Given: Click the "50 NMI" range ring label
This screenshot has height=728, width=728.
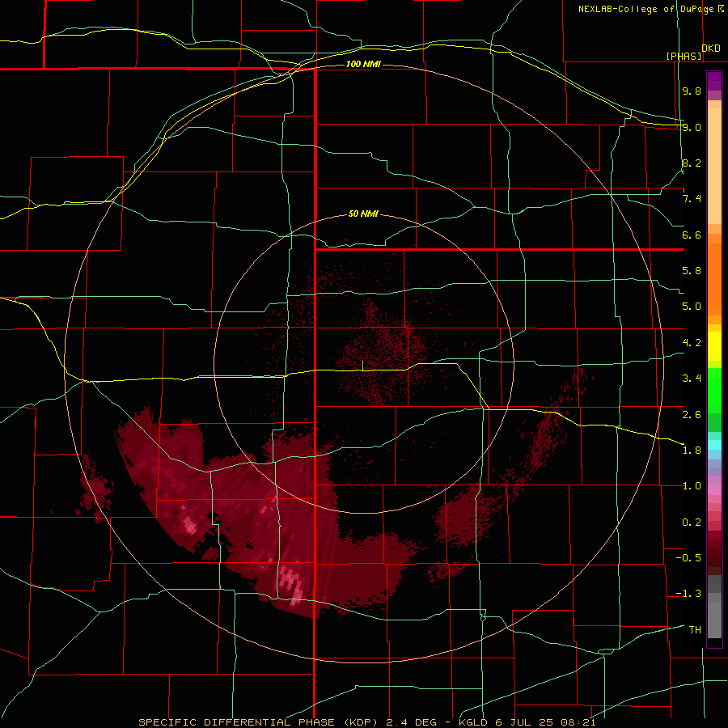Looking at the screenshot, I should click(x=363, y=214).
